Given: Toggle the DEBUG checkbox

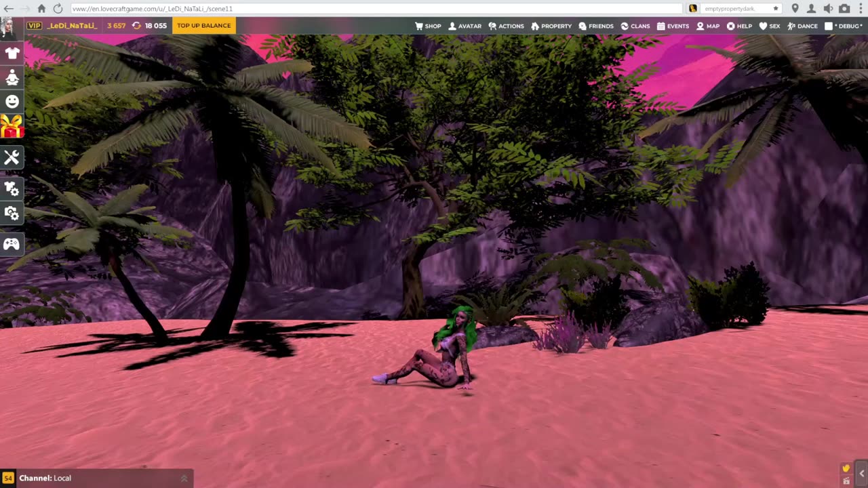Looking at the screenshot, I should [828, 26].
